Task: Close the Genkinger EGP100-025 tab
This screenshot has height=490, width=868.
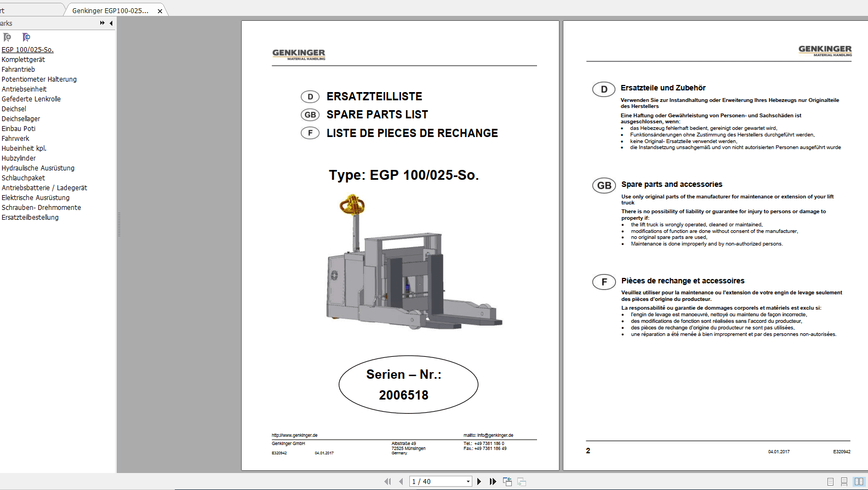Action: 160,11
